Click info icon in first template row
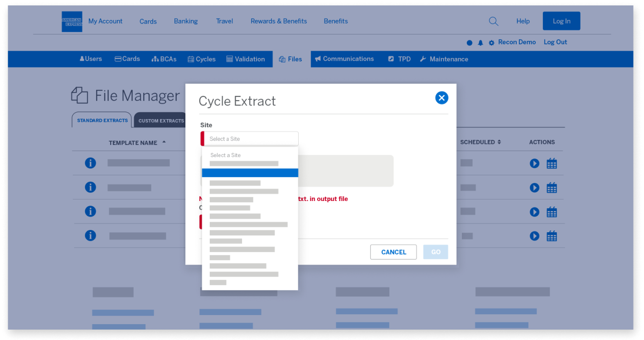The width and height of the screenshot is (644, 340). coord(91,163)
